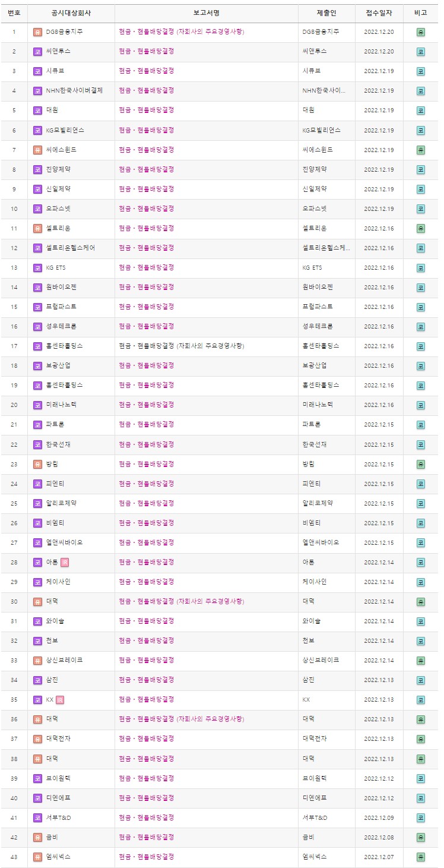
Task: Open 현금ㆍ현물배당결정 report in 삼진 row
Action: (146, 680)
